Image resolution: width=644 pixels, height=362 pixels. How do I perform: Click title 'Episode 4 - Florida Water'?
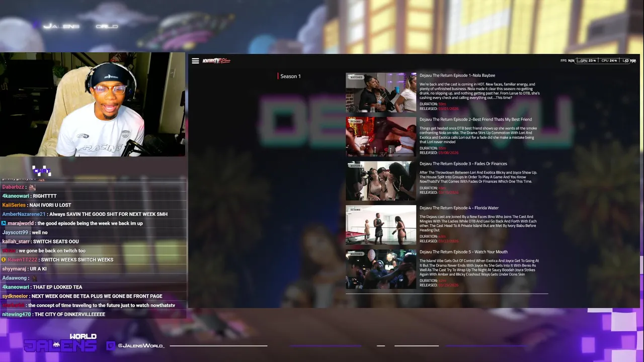tap(471, 208)
